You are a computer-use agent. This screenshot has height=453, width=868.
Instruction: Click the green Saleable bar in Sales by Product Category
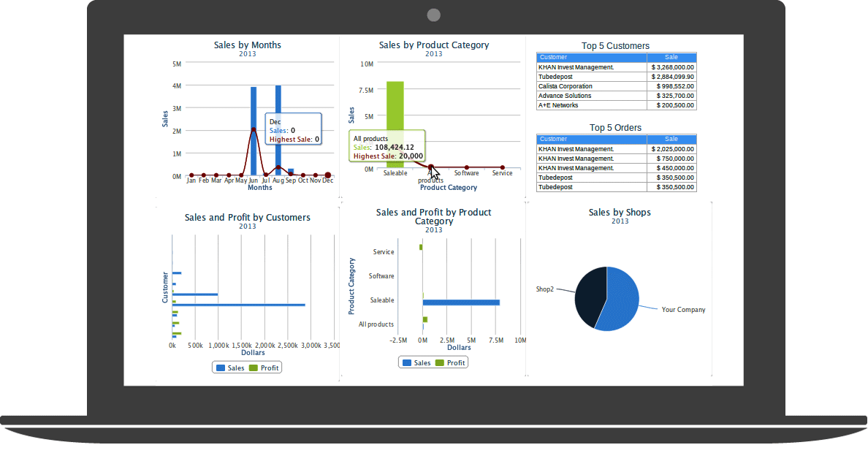pyautogui.click(x=395, y=125)
